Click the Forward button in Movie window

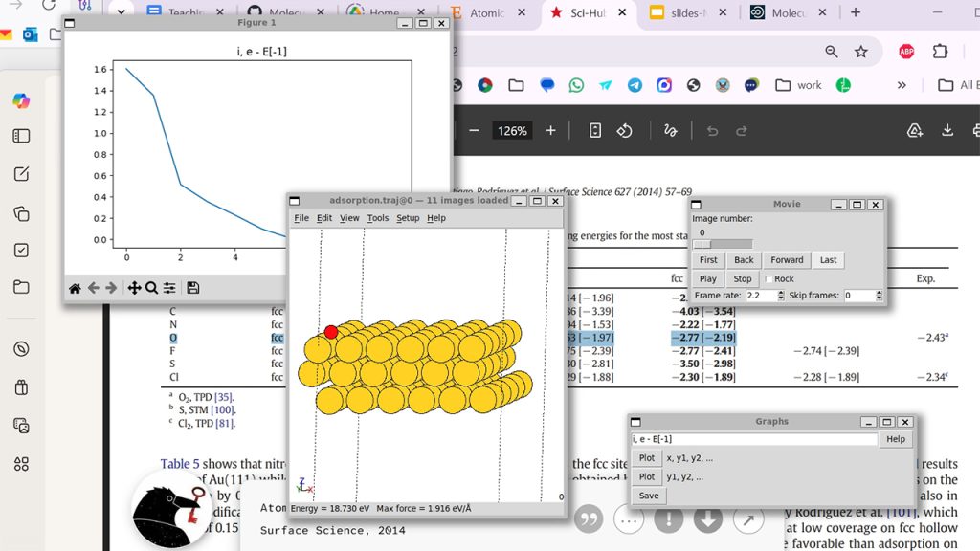[x=787, y=260]
